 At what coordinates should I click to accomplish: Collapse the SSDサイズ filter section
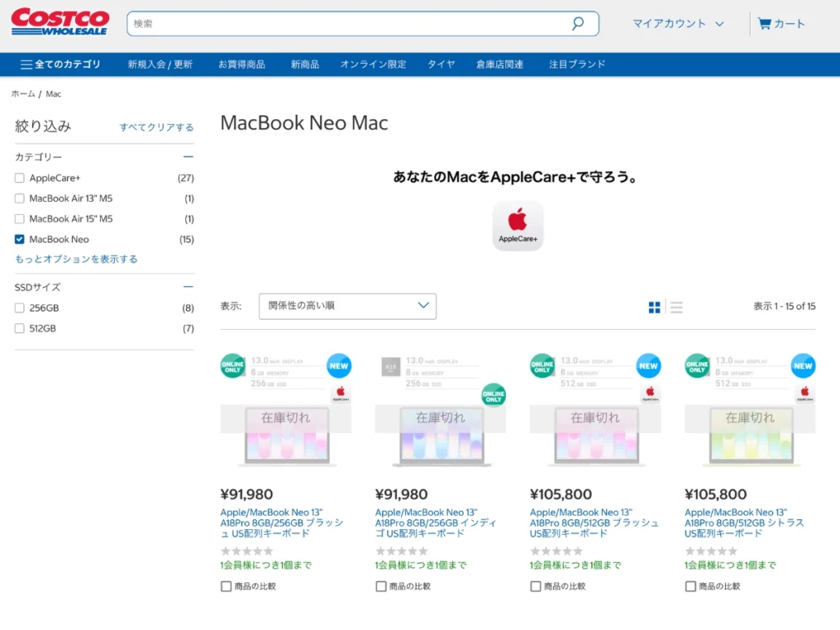point(188,287)
